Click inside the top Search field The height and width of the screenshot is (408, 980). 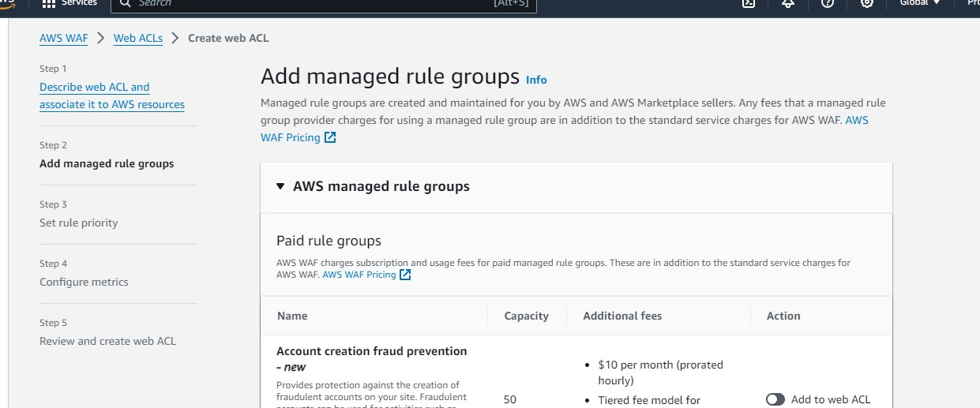pyautogui.click(x=324, y=4)
